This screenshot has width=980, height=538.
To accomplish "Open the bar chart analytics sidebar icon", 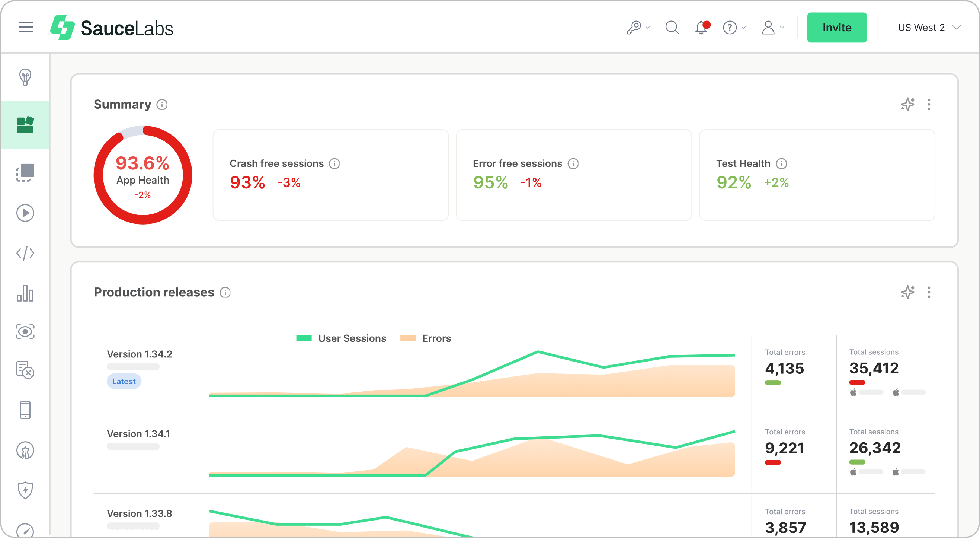I will 25,293.
